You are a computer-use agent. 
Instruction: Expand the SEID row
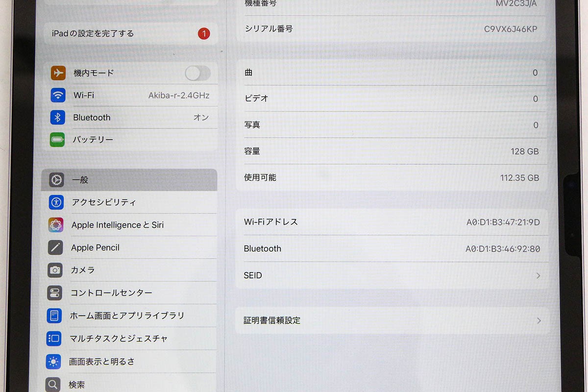[x=538, y=275]
